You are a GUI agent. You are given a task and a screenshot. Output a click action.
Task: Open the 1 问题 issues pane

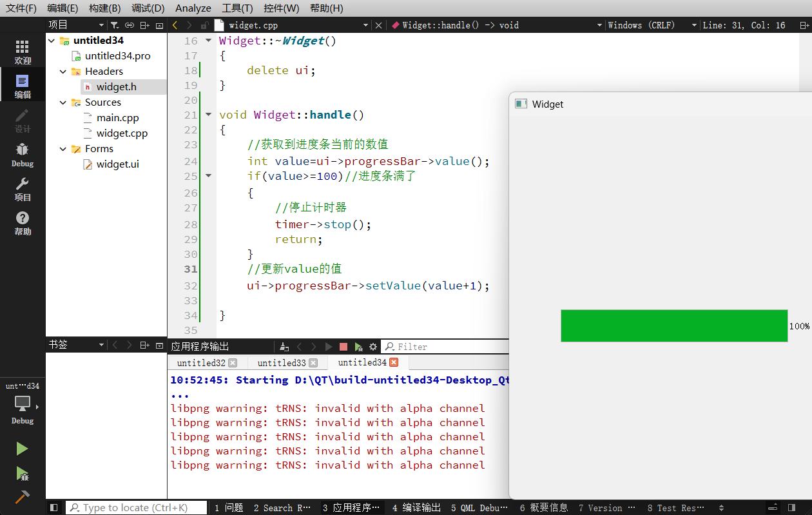[229, 508]
